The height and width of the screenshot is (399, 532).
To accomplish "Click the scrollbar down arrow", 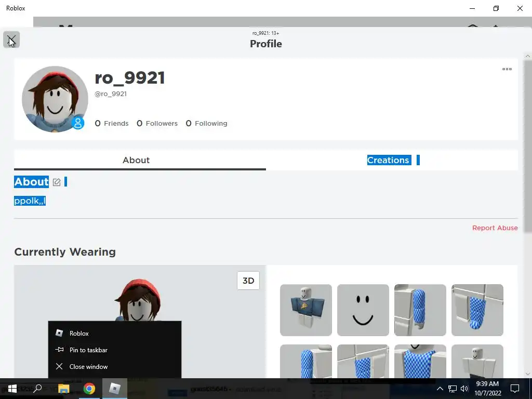I will (528, 374).
